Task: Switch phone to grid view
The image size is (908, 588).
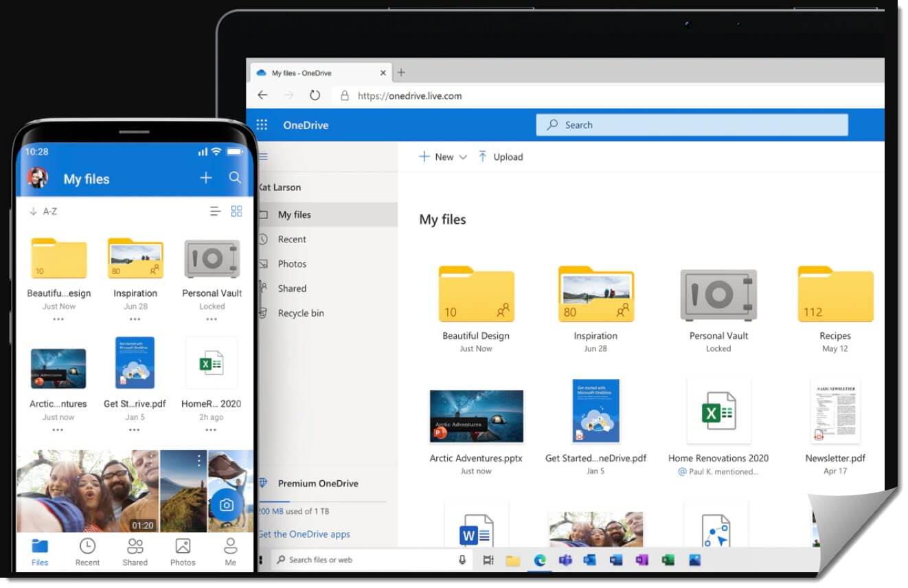Action: 237,212
